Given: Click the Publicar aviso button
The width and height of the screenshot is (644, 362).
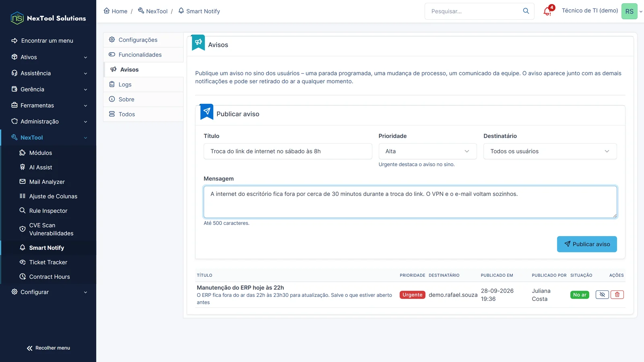Looking at the screenshot, I should click(587, 244).
